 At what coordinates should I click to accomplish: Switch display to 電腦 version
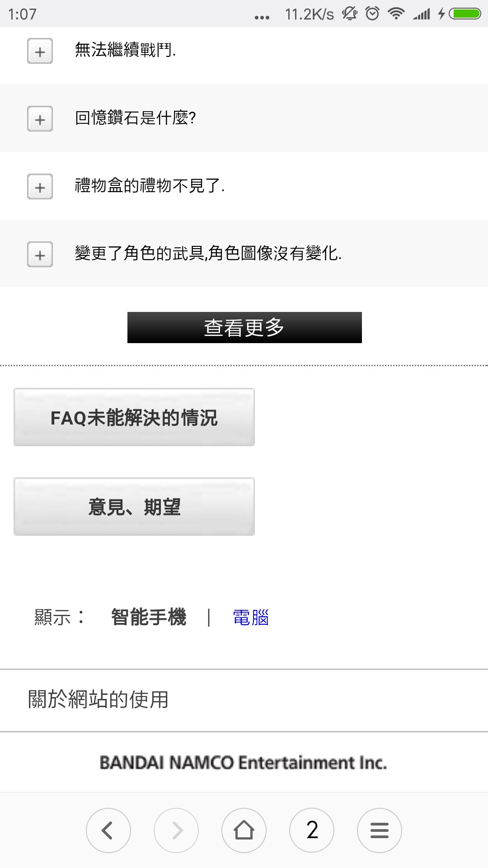point(251,618)
